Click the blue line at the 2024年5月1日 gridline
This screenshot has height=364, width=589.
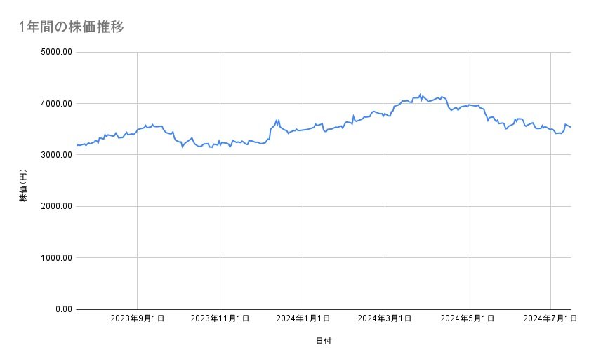(x=468, y=105)
